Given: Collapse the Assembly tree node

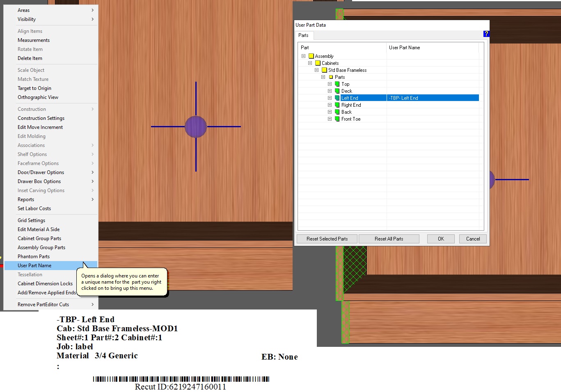Looking at the screenshot, I should (304, 56).
